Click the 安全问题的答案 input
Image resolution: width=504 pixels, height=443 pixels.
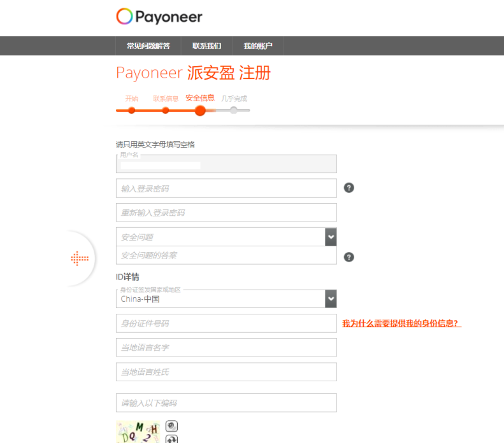[226, 255]
